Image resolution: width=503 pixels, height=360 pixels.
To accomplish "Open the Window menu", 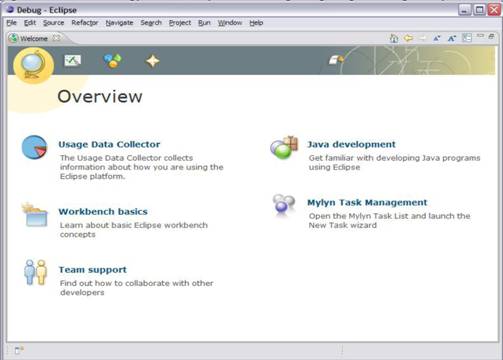I will [230, 23].
